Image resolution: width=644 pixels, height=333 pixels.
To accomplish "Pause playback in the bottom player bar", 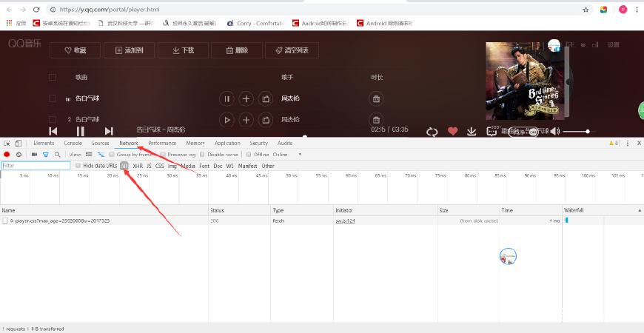I will coord(81,131).
